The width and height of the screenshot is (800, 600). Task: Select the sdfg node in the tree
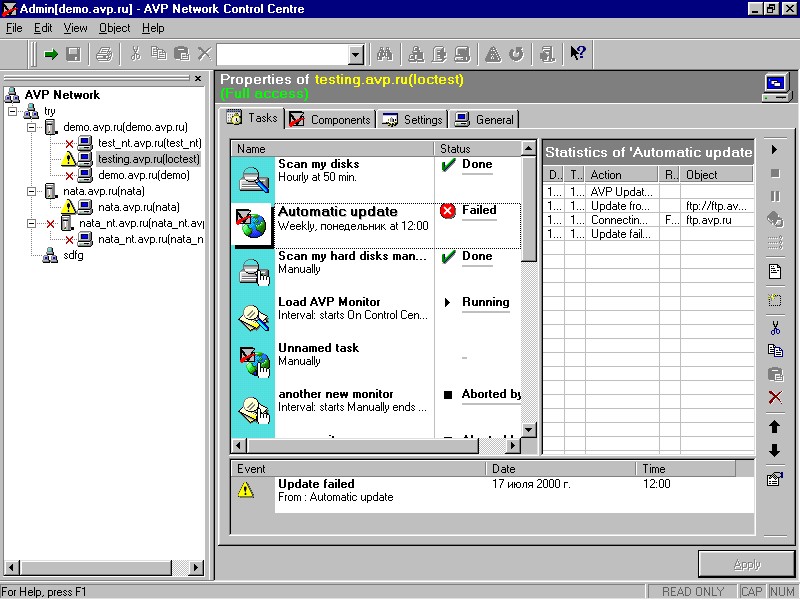[73, 255]
